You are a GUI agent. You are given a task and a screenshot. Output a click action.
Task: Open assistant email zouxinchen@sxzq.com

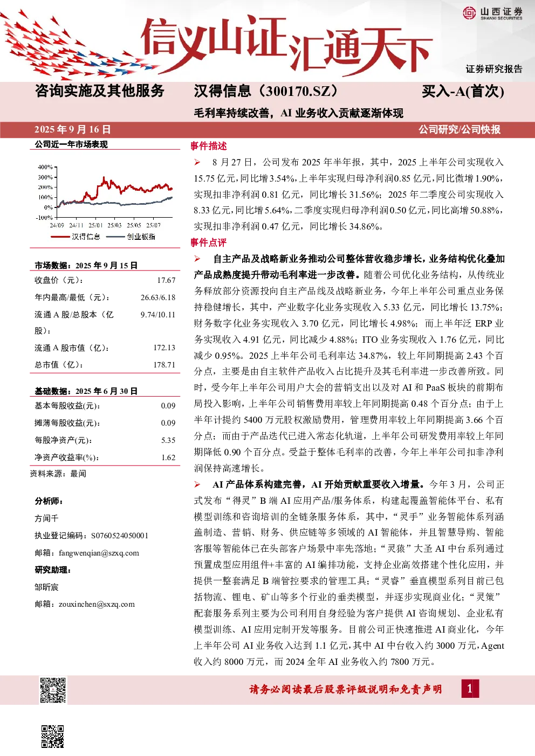(x=97, y=604)
